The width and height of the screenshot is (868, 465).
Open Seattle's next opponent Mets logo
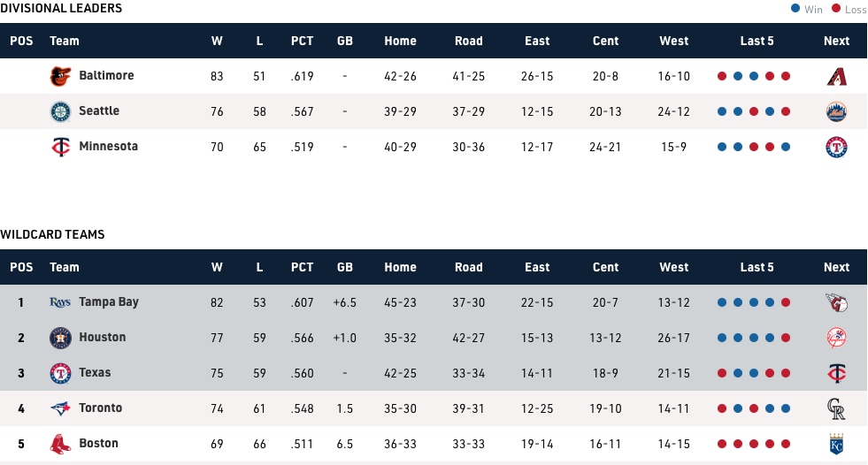(836, 111)
